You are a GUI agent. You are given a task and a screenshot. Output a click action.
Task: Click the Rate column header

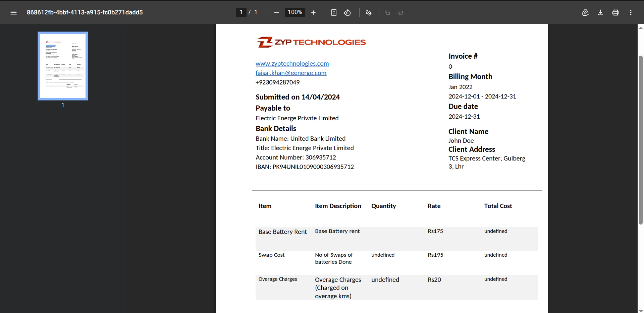tap(434, 206)
